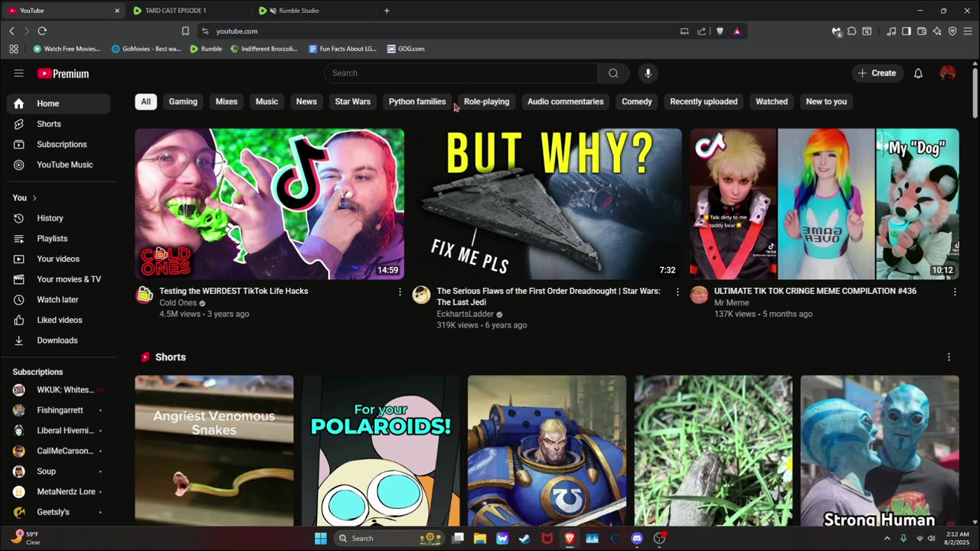Open YouTube Music in the sidebar
Image resolution: width=980 pixels, height=551 pixels.
[58, 165]
